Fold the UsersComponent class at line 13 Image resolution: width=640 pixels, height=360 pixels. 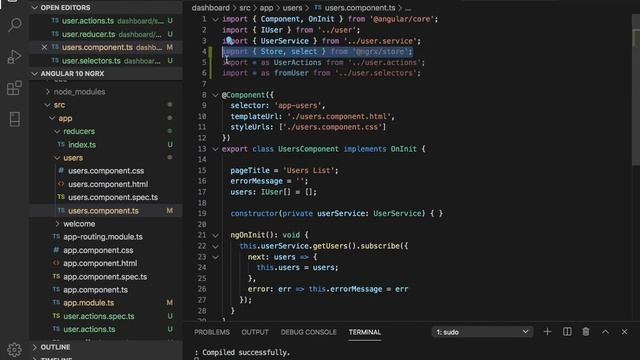pos(215,149)
